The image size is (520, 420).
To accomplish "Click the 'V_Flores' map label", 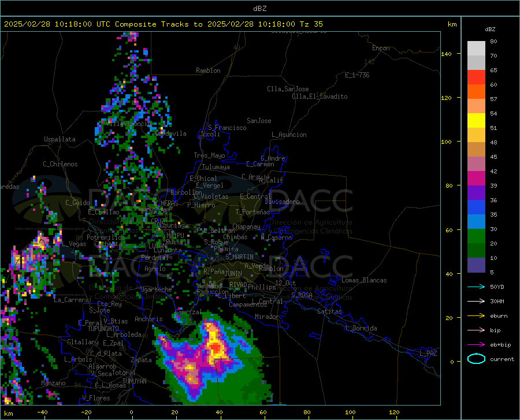I will (96, 398).
